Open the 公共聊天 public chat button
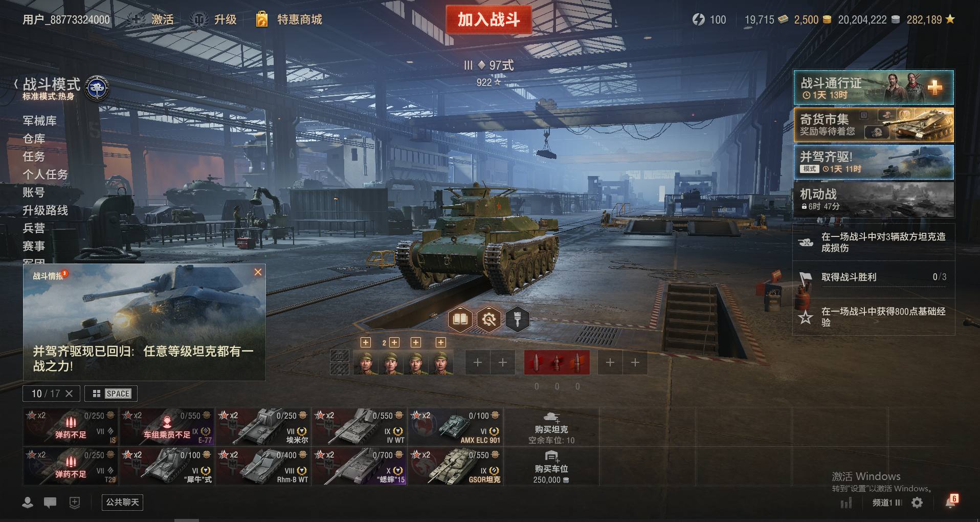The width and height of the screenshot is (980, 522). pyautogui.click(x=122, y=503)
